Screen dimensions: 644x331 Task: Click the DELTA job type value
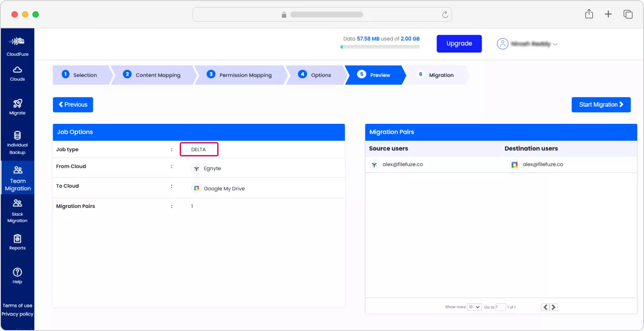tap(198, 149)
